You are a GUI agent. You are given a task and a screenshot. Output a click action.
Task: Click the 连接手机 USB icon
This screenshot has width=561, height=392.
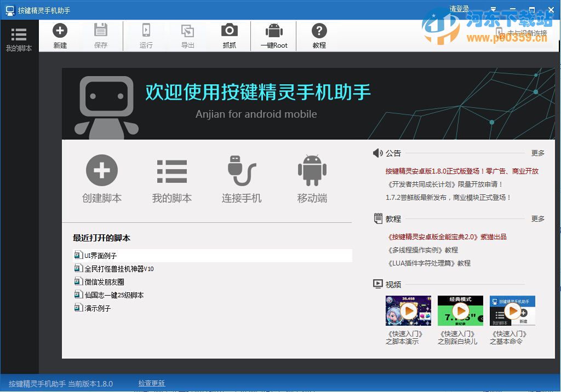click(241, 171)
